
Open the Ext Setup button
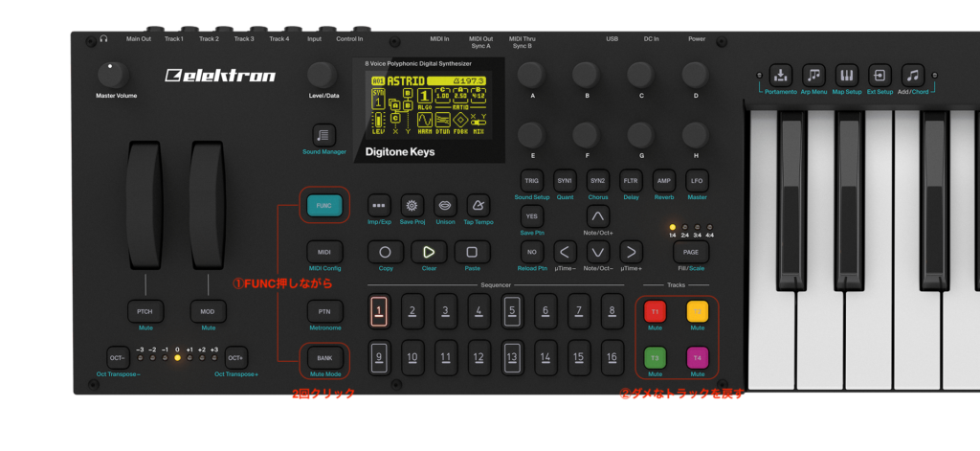pyautogui.click(x=880, y=75)
